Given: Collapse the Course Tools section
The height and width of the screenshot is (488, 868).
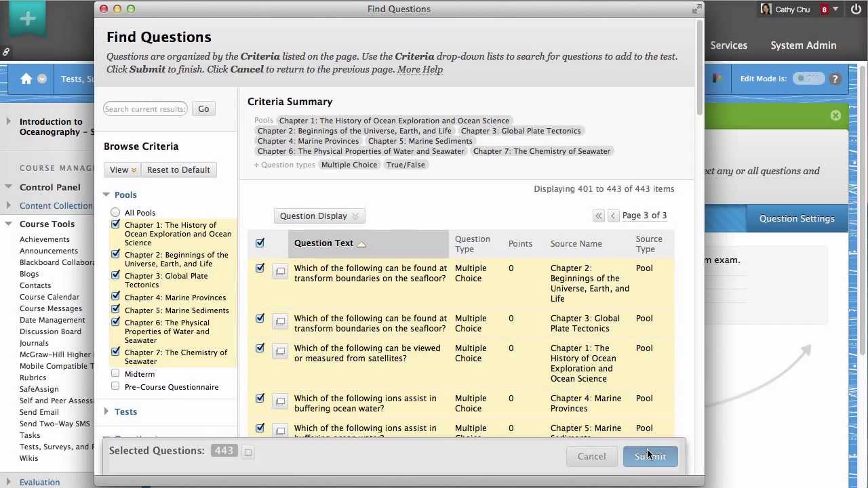Looking at the screenshot, I should [8, 224].
